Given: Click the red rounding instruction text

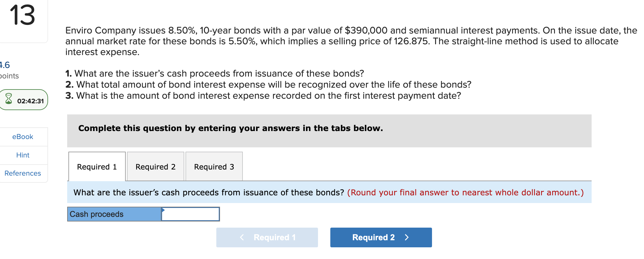Looking at the screenshot, I should 465,192.
